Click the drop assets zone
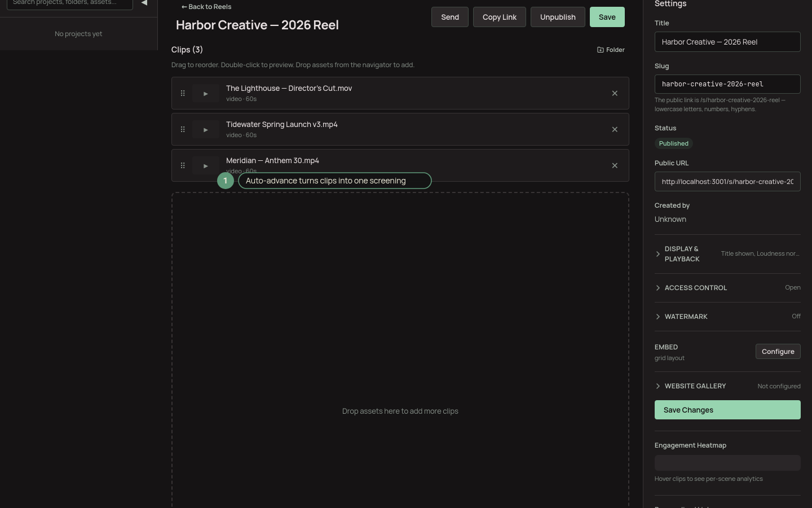812x508 pixels. (x=400, y=350)
